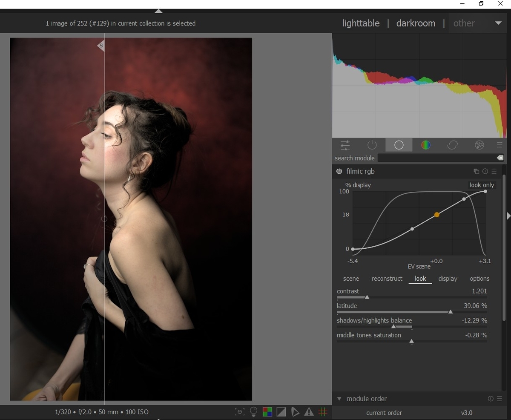Toggle filmic rgb module on/off

click(x=339, y=171)
